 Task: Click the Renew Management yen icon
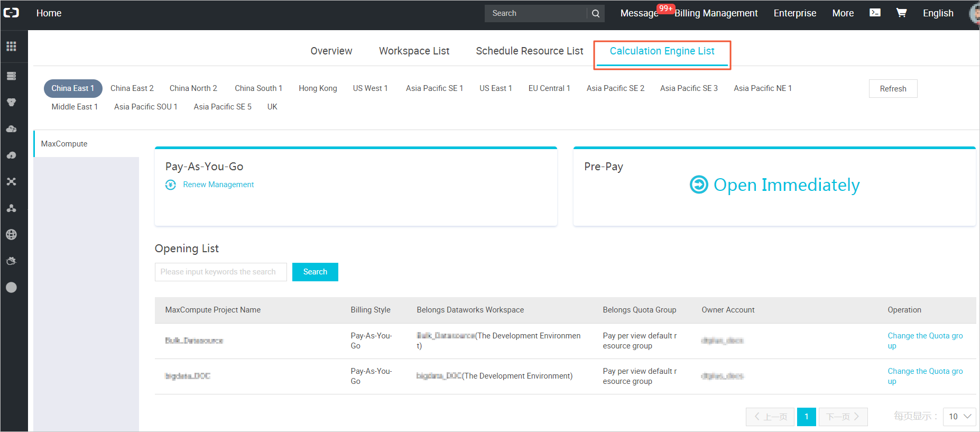click(x=171, y=185)
